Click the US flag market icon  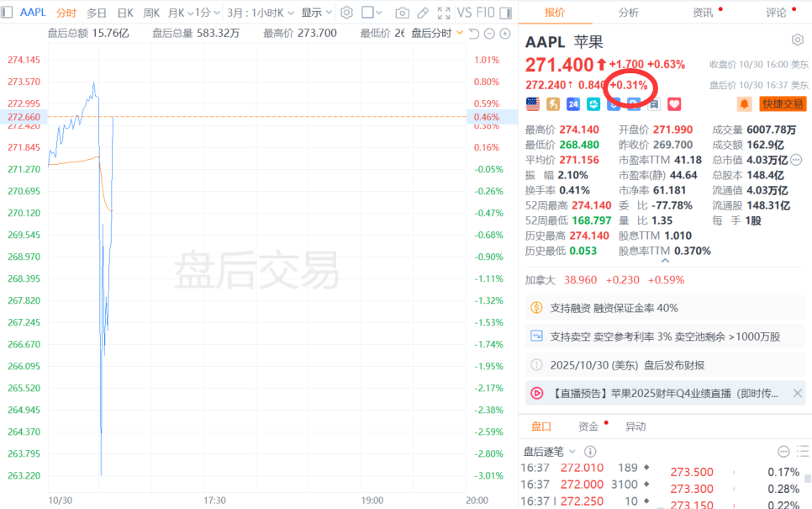533,104
